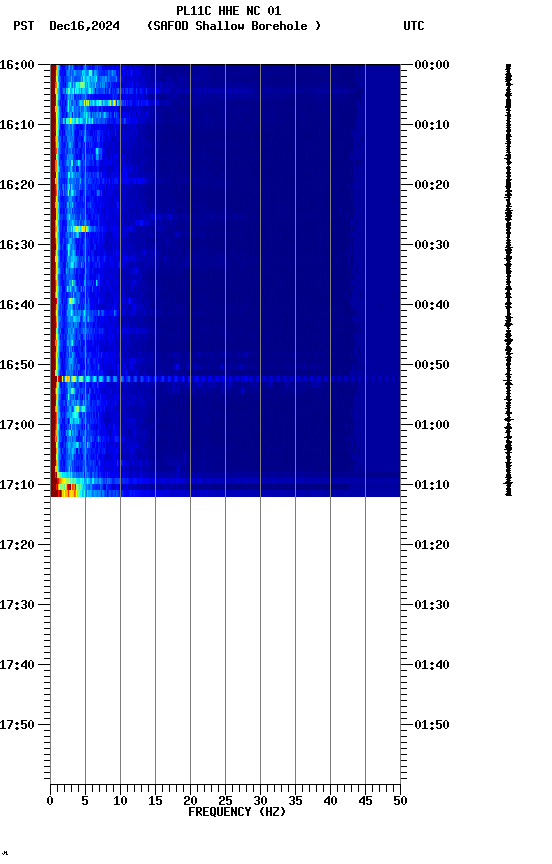Click the 45 Hz frequency axis label
This screenshot has width=552, height=864.
coord(365,801)
